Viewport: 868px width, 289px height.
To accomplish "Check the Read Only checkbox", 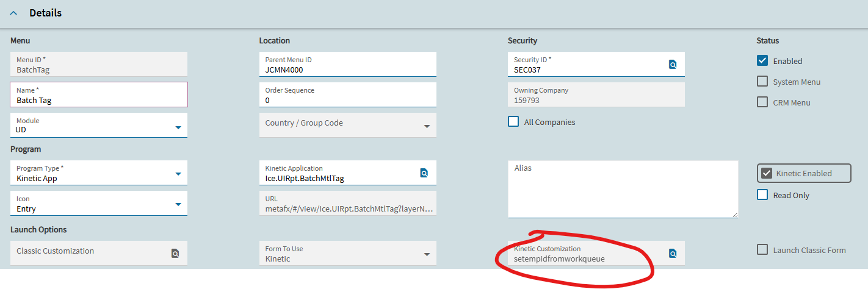I will coord(762,194).
